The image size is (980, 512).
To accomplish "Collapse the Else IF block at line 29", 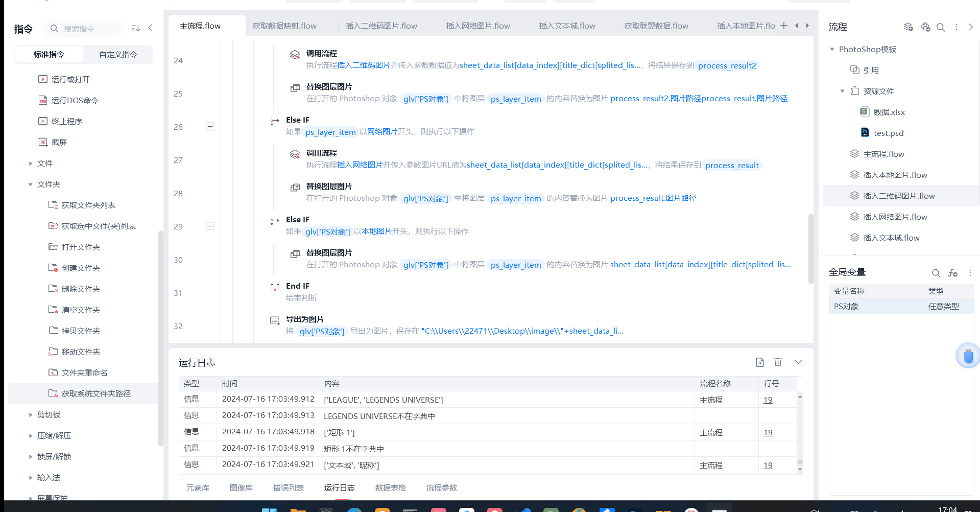I will coord(210,226).
